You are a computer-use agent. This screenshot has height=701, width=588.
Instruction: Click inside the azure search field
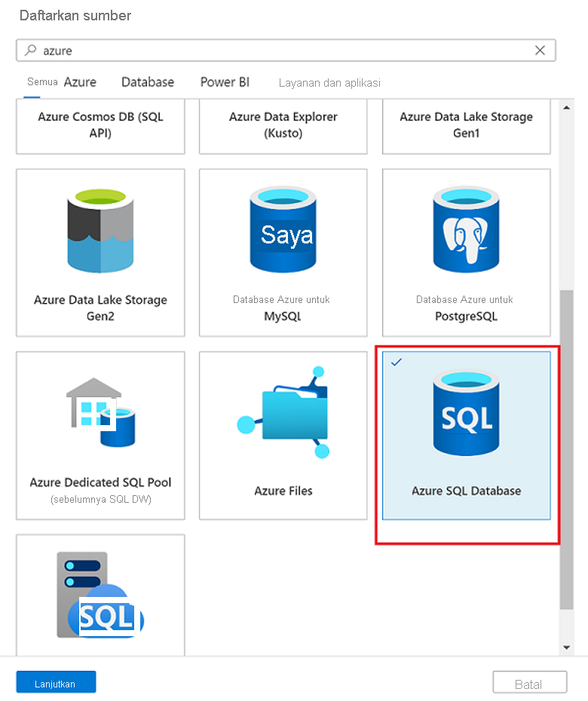point(286,50)
